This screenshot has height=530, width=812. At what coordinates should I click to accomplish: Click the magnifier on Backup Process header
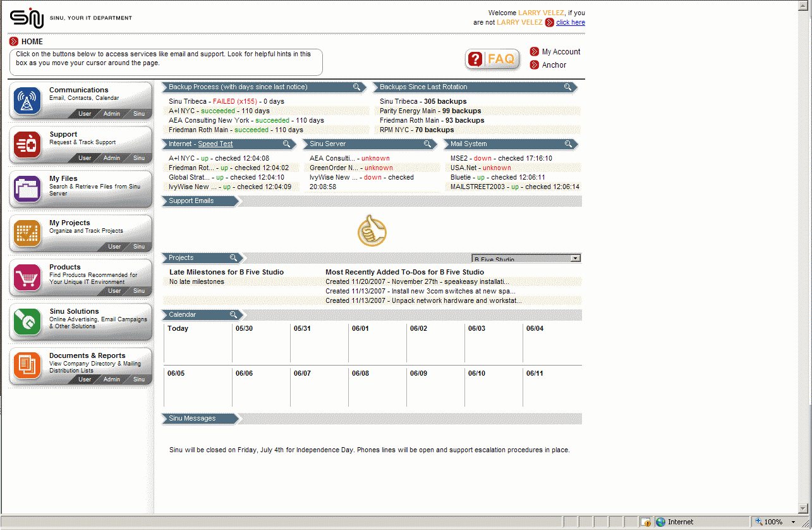click(356, 87)
